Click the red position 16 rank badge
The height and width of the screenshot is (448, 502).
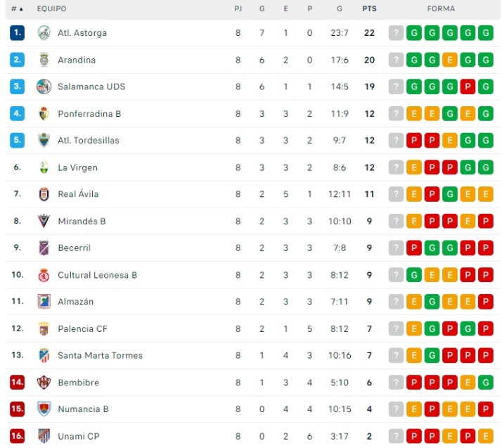click(x=18, y=436)
